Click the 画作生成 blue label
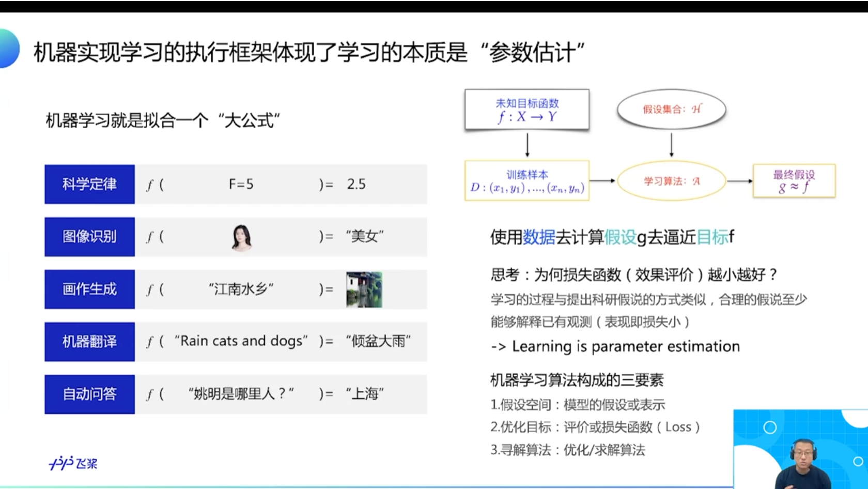Screen dimensions: 868x489 click(x=89, y=289)
